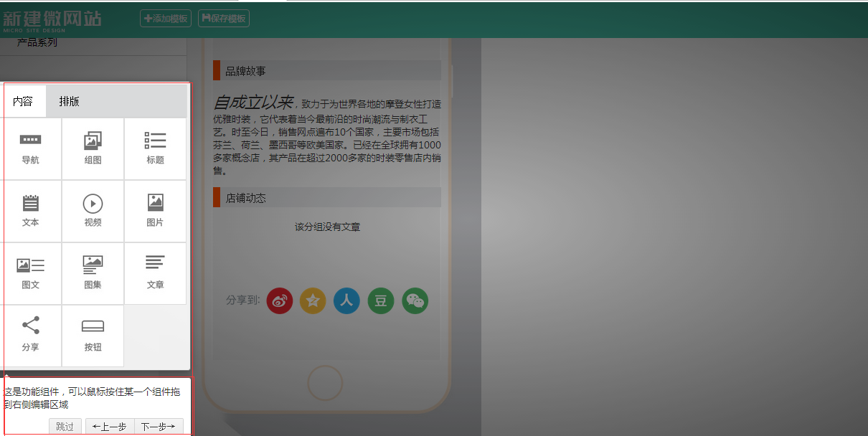868x436 pixels.
Task: Select the 店铺动态 section heading
Action: point(327,198)
